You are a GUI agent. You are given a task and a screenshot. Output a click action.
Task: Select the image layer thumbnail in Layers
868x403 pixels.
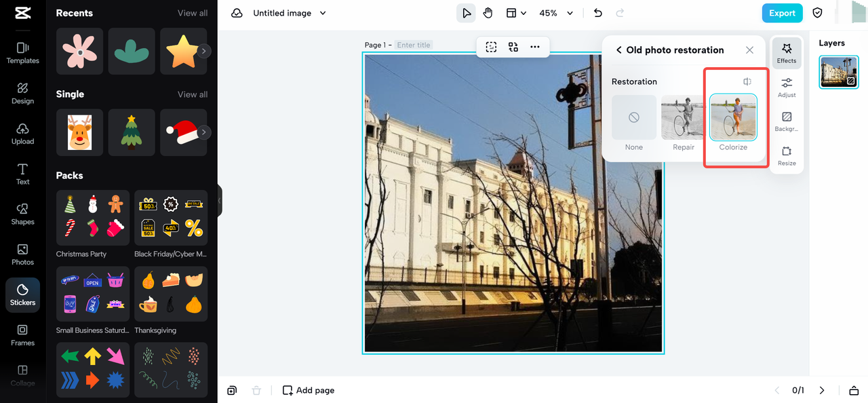(x=839, y=71)
